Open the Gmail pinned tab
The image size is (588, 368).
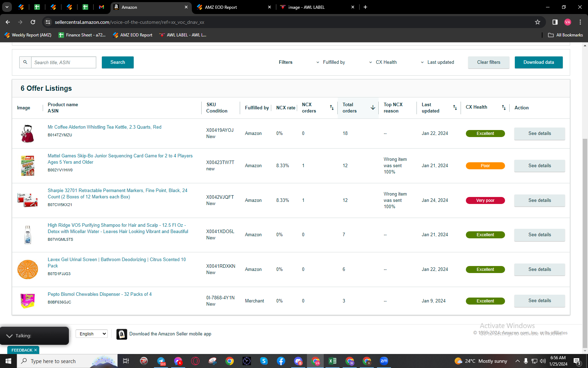[x=101, y=7]
